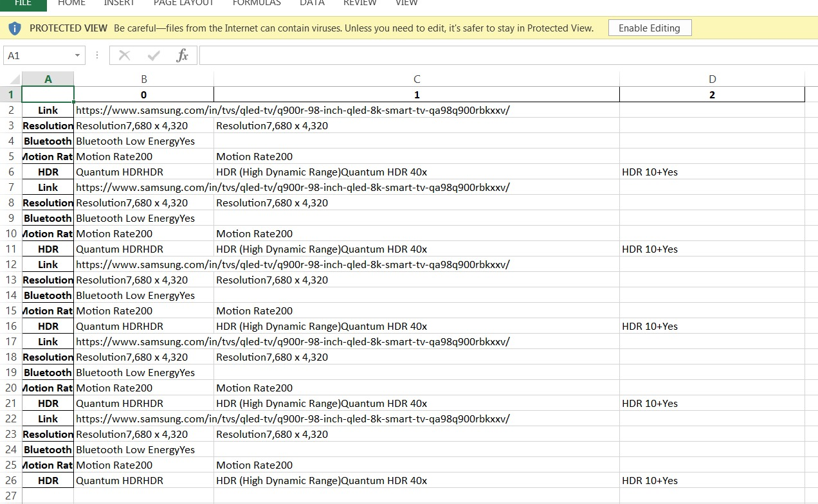
Task: Open the DATA ribbon tab
Action: pos(312,3)
